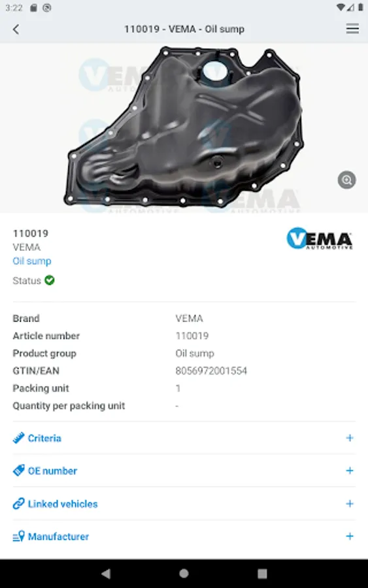The width and height of the screenshot is (368, 588).
Task: Expand Linked vehicles with its plus sign
Action: coord(350,504)
